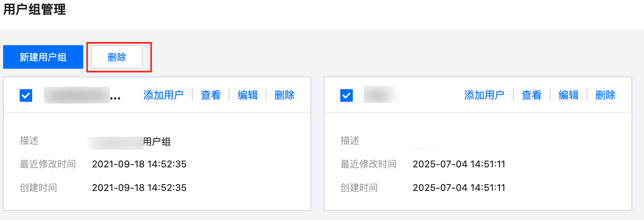Click the truncated group name on the left card
The image size is (644, 220).
[x=82, y=95]
